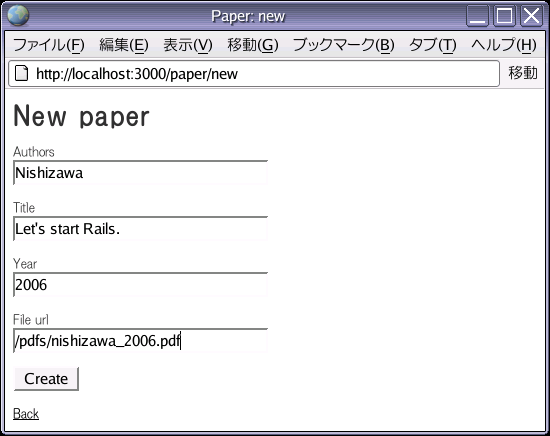Focus the URL address bar

254,73
